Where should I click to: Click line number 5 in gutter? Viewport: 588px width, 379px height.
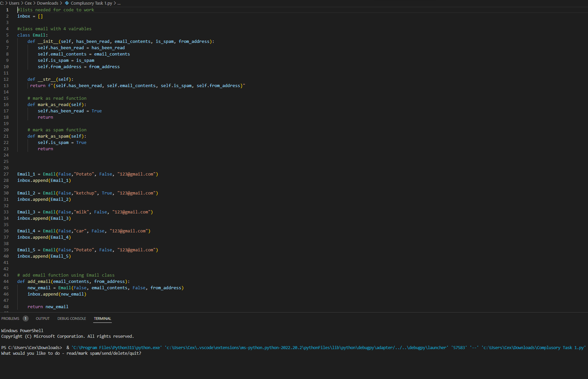point(7,35)
